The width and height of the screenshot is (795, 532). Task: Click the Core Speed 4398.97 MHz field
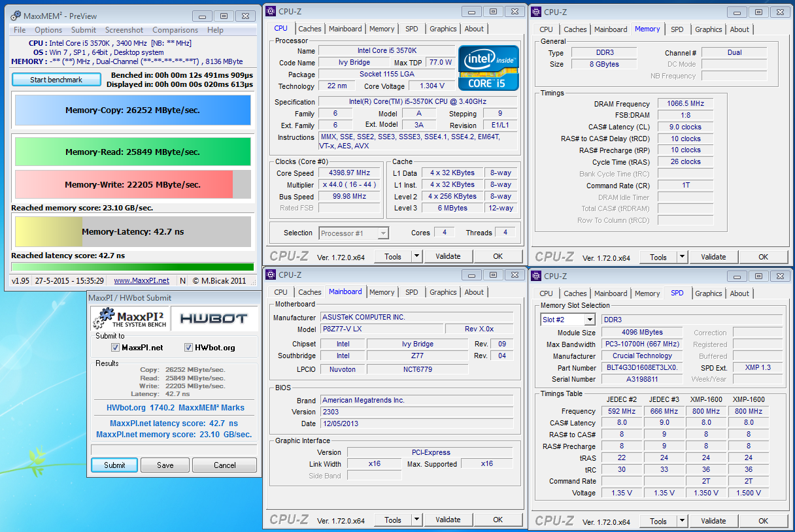point(349,173)
